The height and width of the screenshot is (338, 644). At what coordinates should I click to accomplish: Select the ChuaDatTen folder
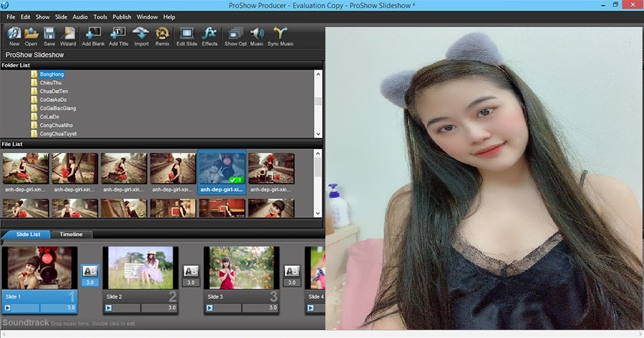point(54,91)
